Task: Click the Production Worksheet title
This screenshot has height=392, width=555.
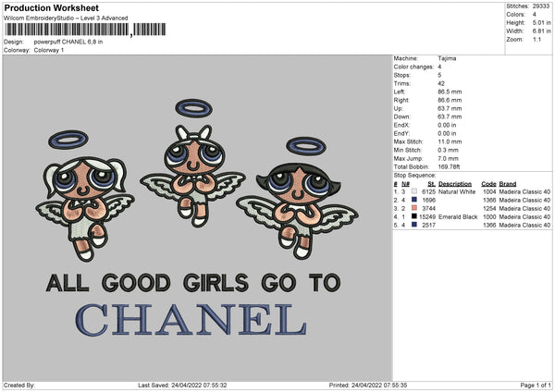Action: tap(51, 7)
